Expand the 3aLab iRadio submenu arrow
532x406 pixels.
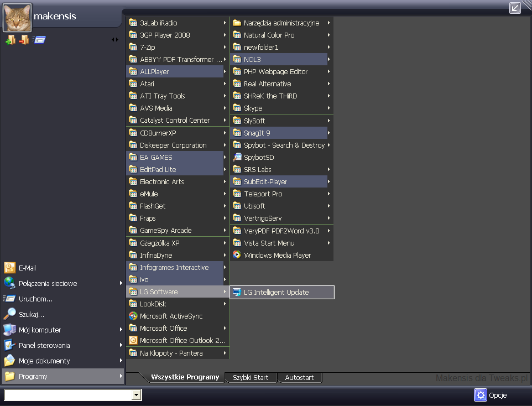[x=225, y=23]
